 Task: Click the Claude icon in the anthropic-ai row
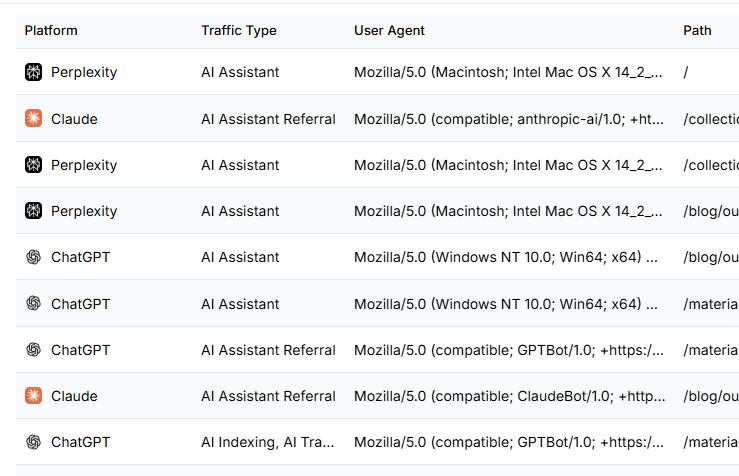click(x=33, y=119)
